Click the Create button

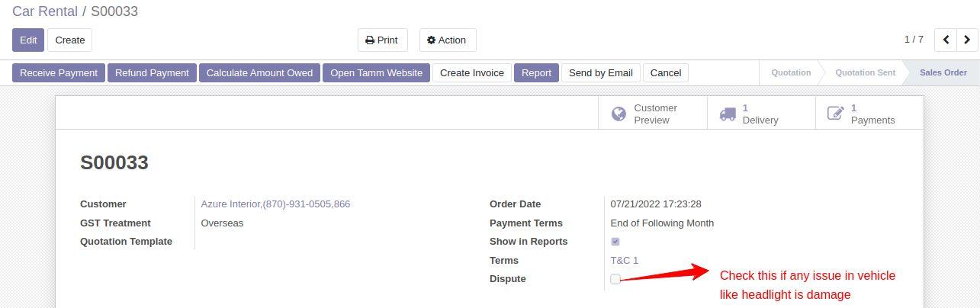[69, 40]
